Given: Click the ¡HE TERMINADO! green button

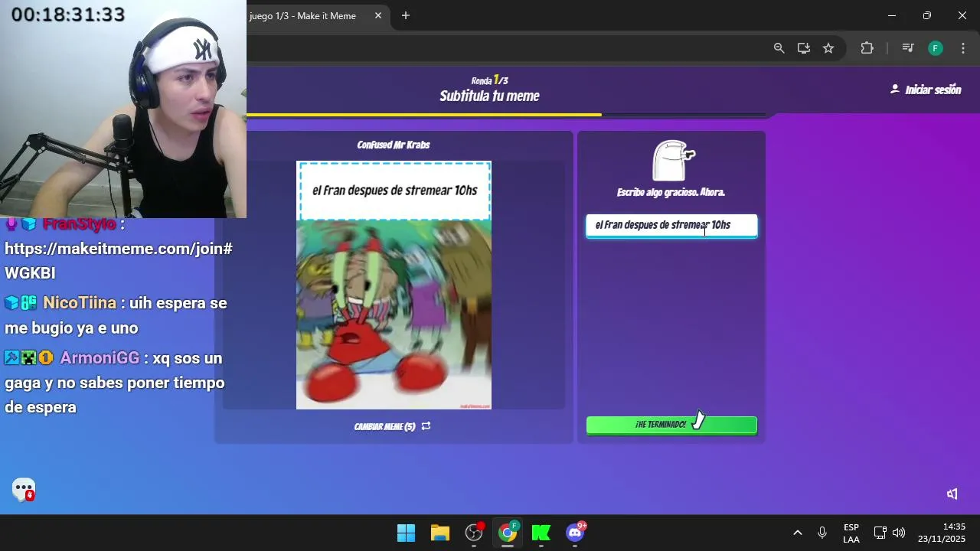Looking at the screenshot, I should (x=671, y=425).
